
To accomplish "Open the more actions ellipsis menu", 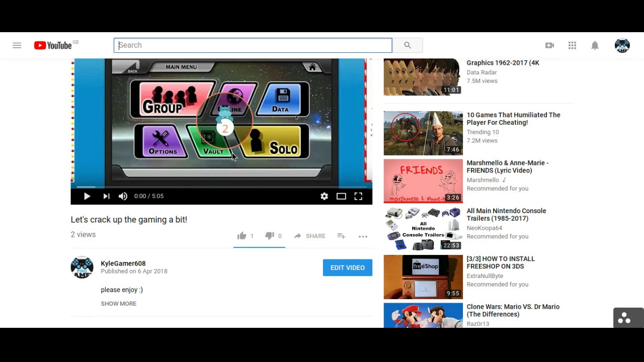I will pyautogui.click(x=363, y=236).
